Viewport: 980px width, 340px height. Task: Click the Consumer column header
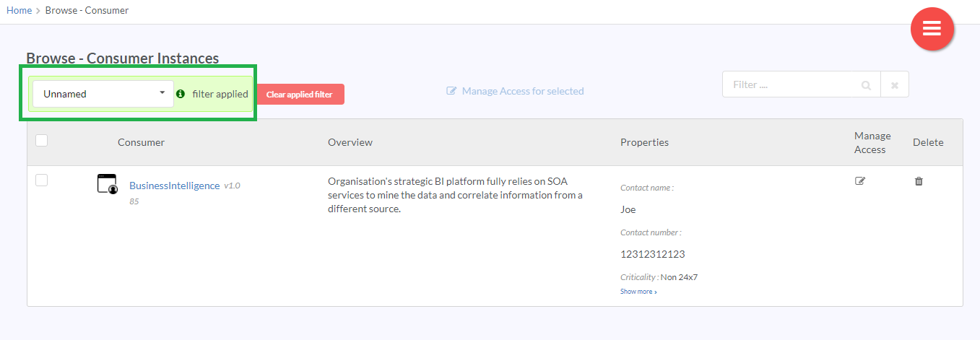coord(141,142)
